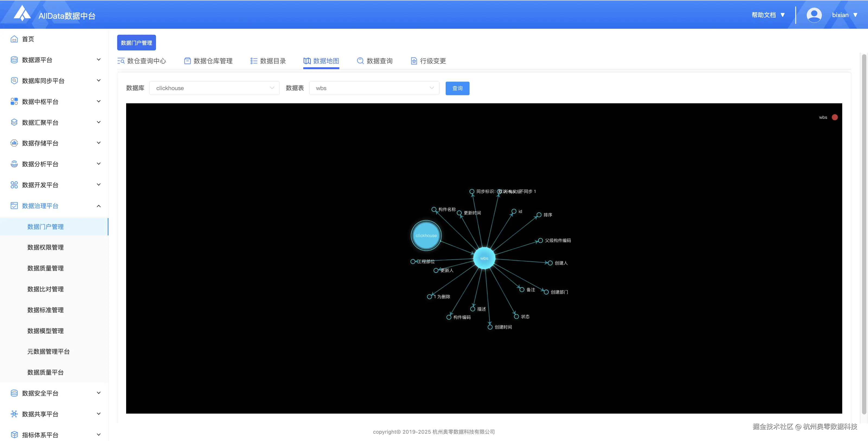Click the 指标体系平台 sidebar icon
This screenshot has width=868, height=441.
point(14,434)
